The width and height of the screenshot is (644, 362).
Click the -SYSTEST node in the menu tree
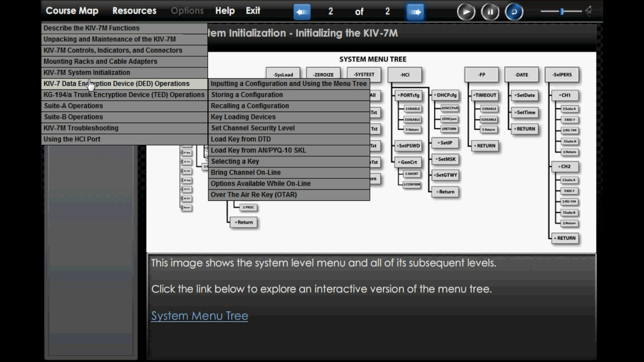pos(364,74)
